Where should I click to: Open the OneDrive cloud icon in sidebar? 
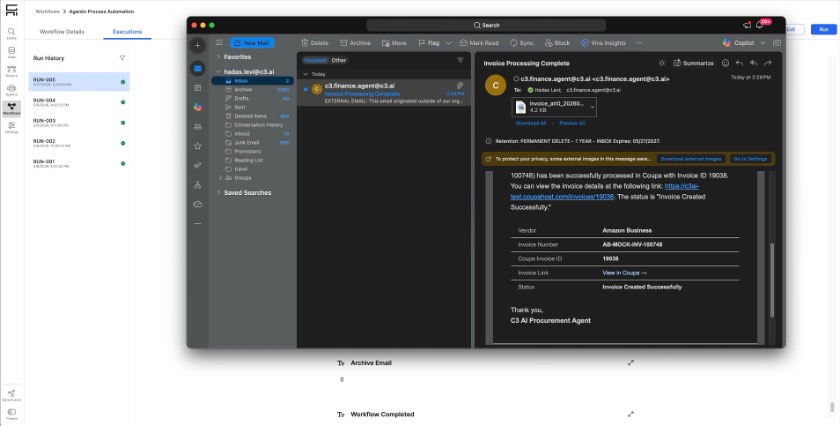click(198, 204)
